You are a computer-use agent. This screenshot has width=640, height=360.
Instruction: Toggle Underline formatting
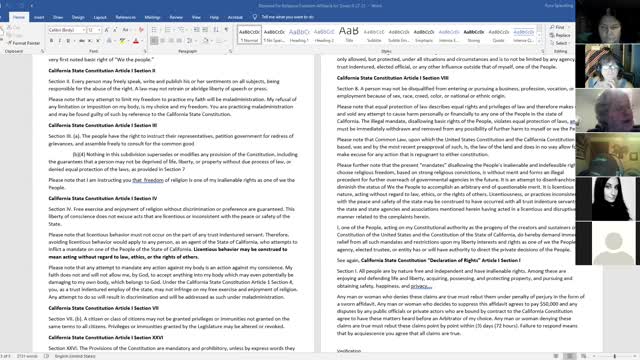[68, 41]
